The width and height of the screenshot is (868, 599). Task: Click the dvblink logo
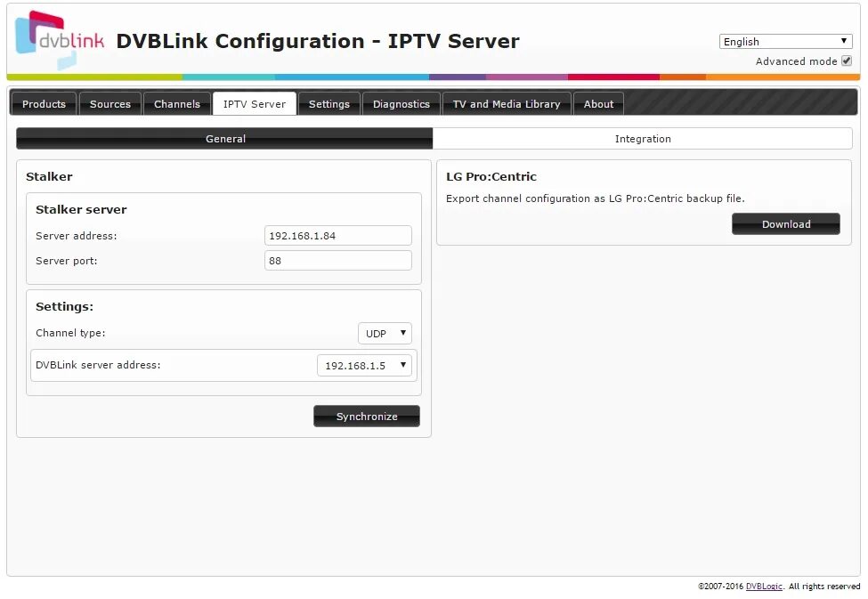pos(60,40)
